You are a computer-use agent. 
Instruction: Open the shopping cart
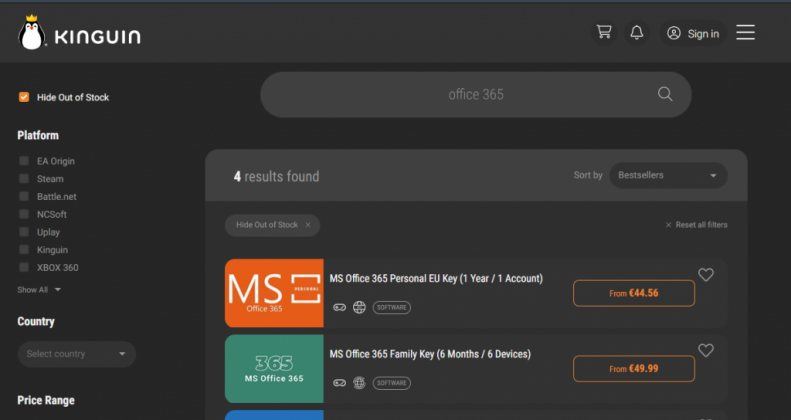(604, 33)
